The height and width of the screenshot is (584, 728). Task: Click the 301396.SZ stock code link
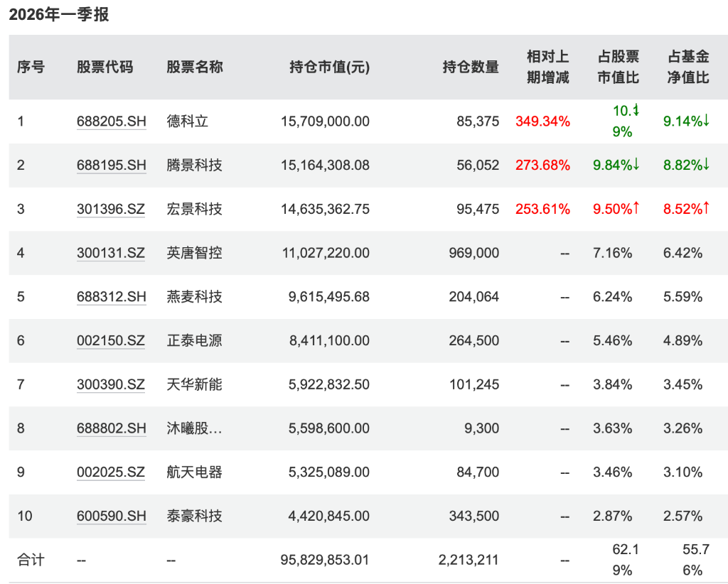pos(111,209)
